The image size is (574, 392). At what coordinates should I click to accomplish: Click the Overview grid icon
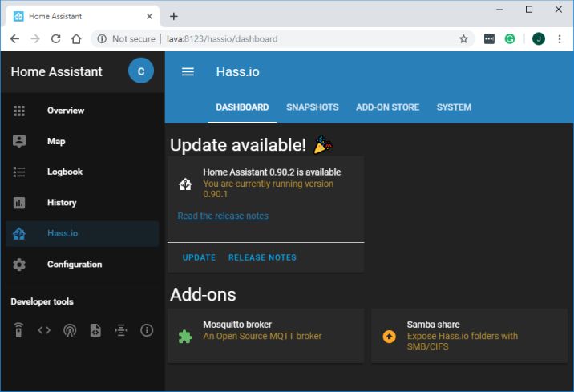[x=19, y=111]
